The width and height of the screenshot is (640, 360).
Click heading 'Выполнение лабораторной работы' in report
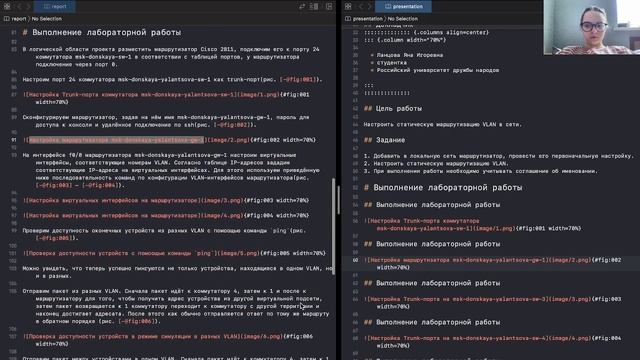pyautogui.click(x=106, y=32)
